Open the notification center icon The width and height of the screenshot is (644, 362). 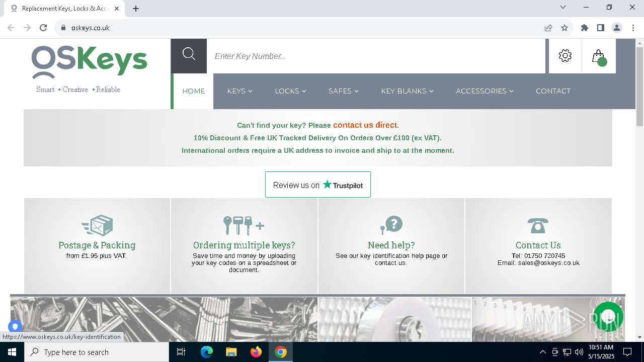tap(627, 352)
